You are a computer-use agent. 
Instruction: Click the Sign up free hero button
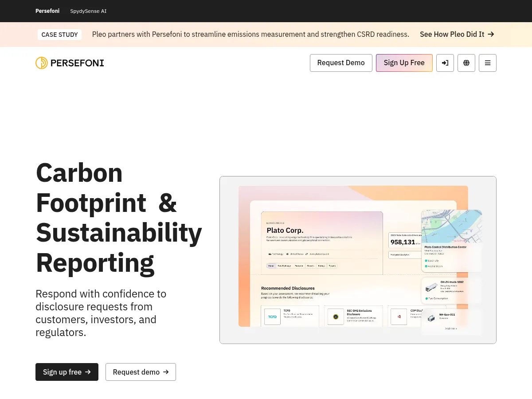[66, 372]
